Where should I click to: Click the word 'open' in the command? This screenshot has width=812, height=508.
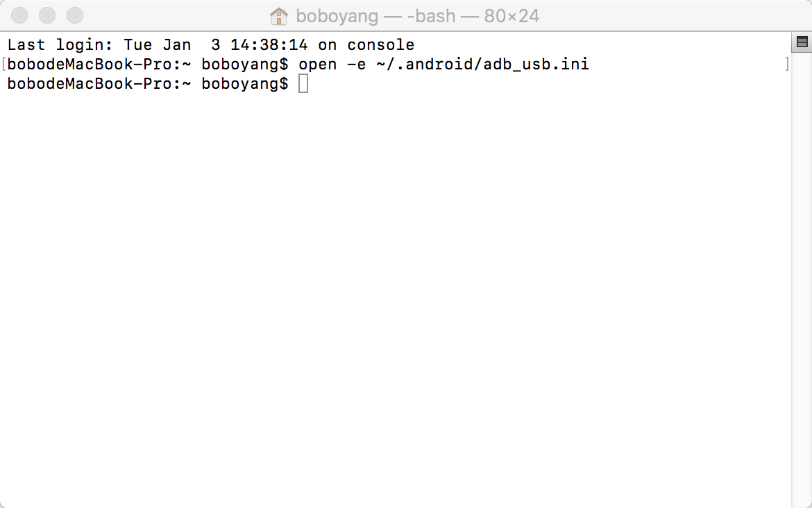pos(317,65)
